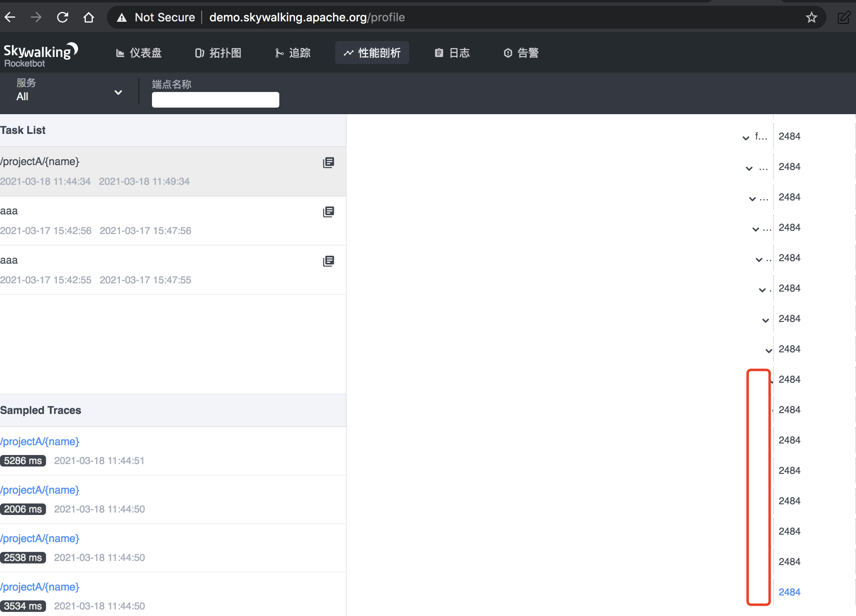Image resolution: width=856 pixels, height=616 pixels.
Task: Click the Skywalking Rocketbot logo
Action: coord(40,55)
